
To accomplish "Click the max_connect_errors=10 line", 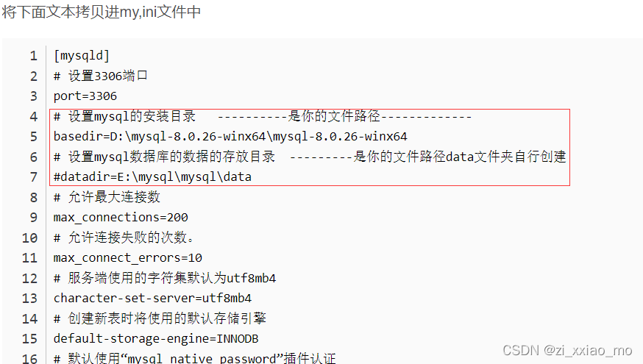I will (127, 258).
